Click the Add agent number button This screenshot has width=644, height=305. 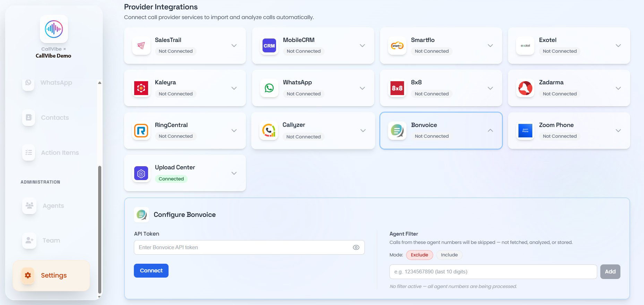point(610,272)
